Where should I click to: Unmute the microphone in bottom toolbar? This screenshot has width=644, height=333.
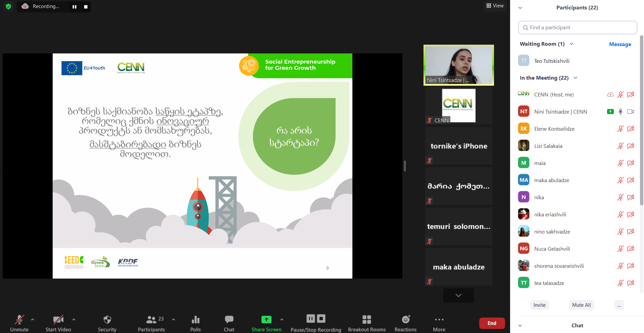19,320
